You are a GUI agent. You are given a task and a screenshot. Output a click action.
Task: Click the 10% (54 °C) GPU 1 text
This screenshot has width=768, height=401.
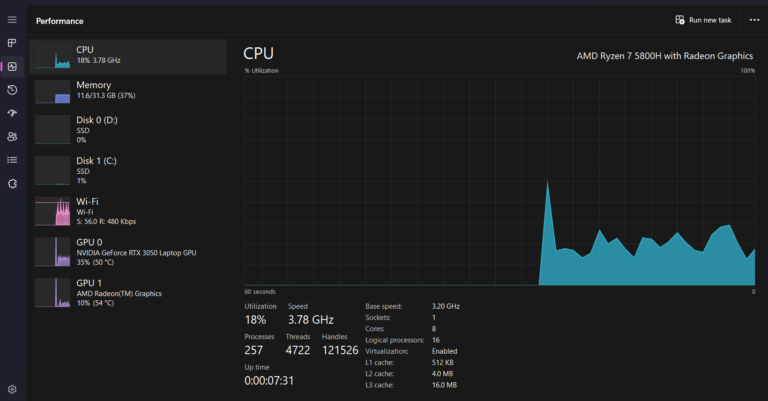pos(95,303)
